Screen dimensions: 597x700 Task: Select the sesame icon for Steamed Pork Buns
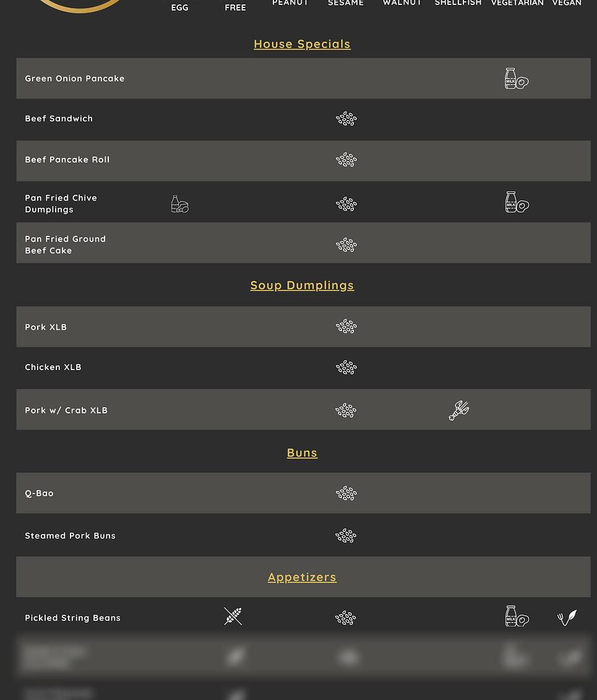[346, 536]
